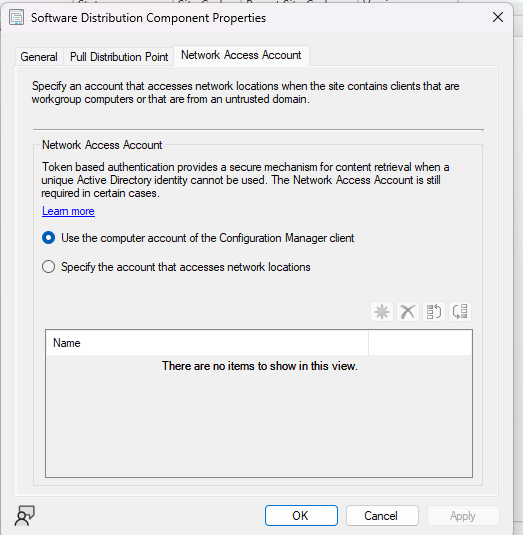
Task: Click the Cancel button
Action: click(382, 516)
